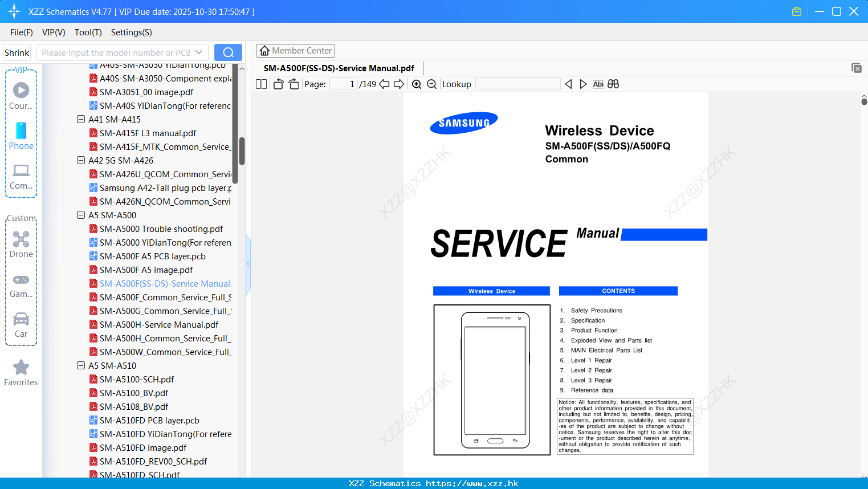This screenshot has height=489, width=868.
Task: Open SM-A500G_Common_Service_Full file
Action: point(160,311)
